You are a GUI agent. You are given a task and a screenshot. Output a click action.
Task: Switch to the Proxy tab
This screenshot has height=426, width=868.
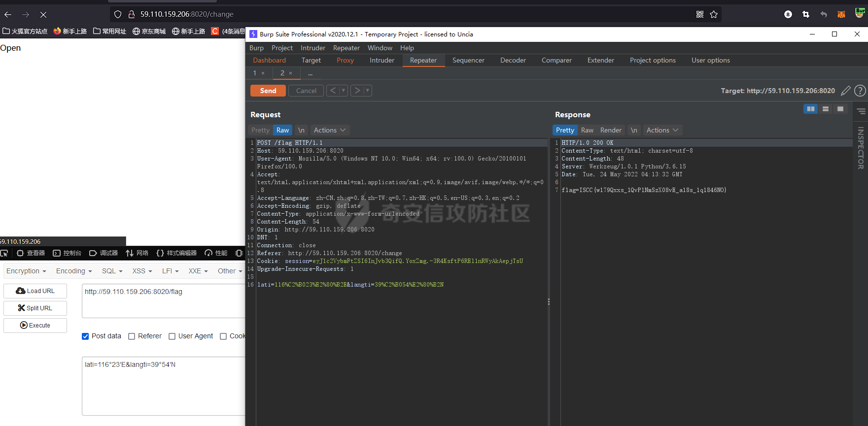tap(345, 60)
